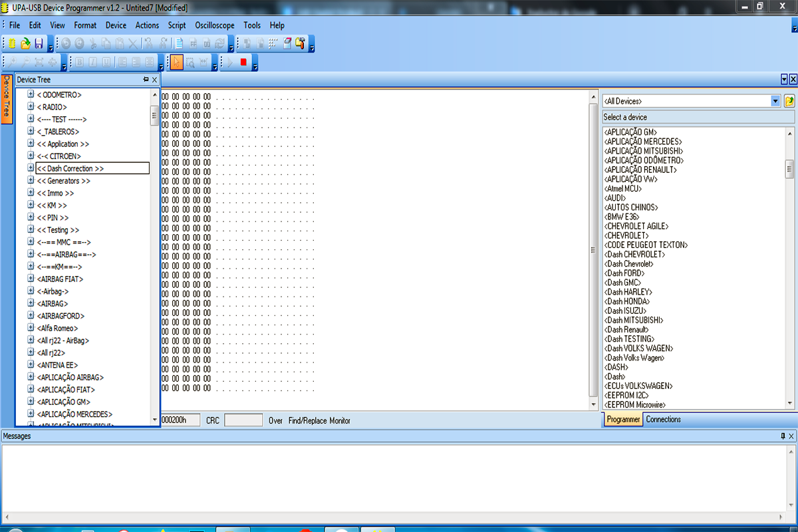Viewport: 798px width, 532px height.
Task: Click the hex editor scrollbar down arrow
Action: [x=594, y=404]
